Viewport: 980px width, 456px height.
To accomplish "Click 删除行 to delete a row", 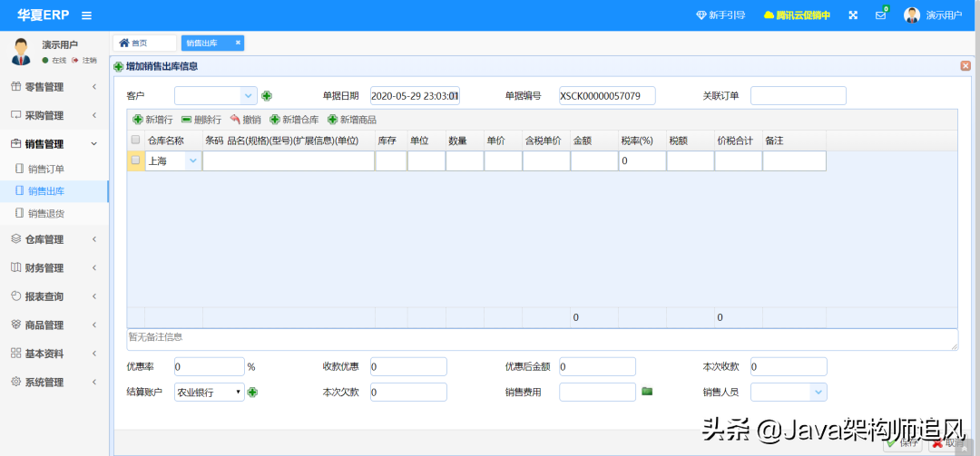I will [201, 120].
